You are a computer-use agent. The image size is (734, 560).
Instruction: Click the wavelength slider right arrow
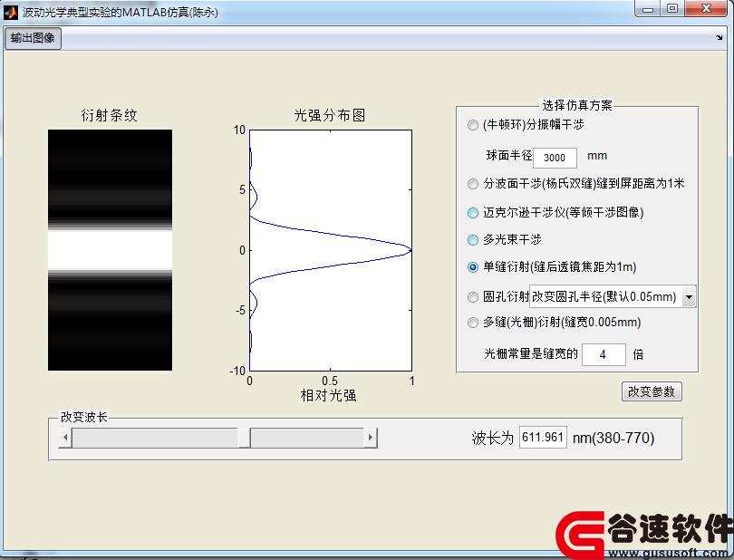[371, 438]
